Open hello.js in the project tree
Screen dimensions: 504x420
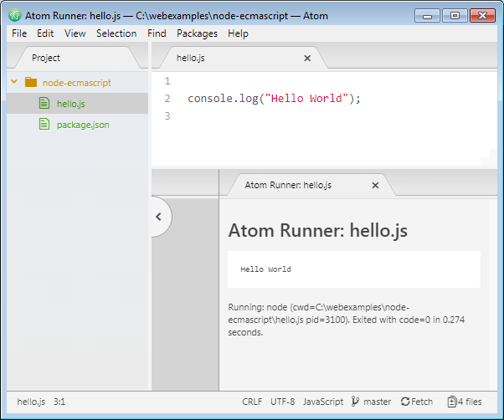(70, 104)
